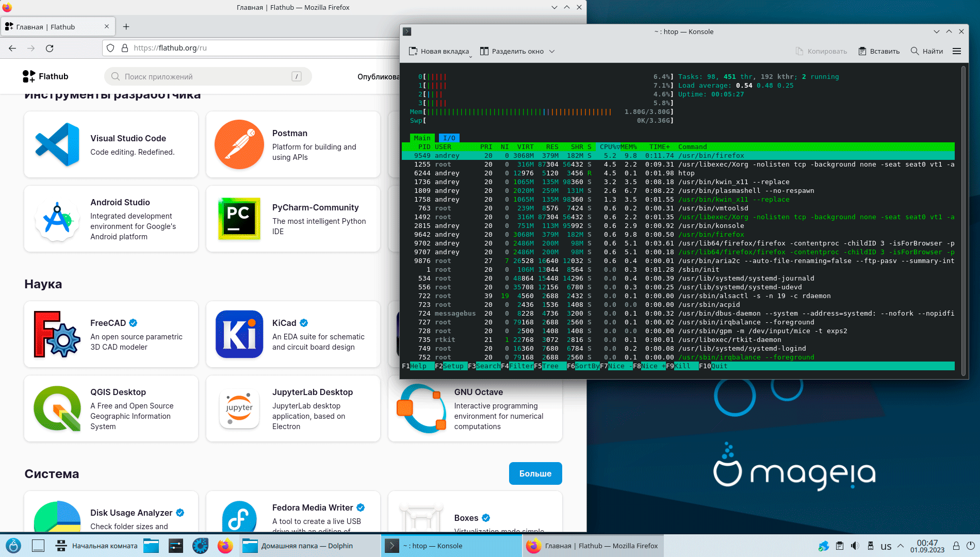Click the Find button in Konsole
Screen dimensions: 980x557
927,51
